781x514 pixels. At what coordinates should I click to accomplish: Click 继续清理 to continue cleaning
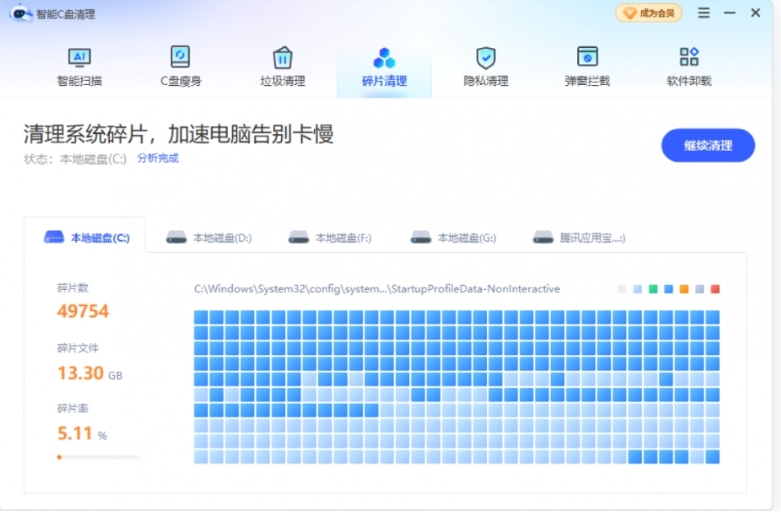click(708, 145)
